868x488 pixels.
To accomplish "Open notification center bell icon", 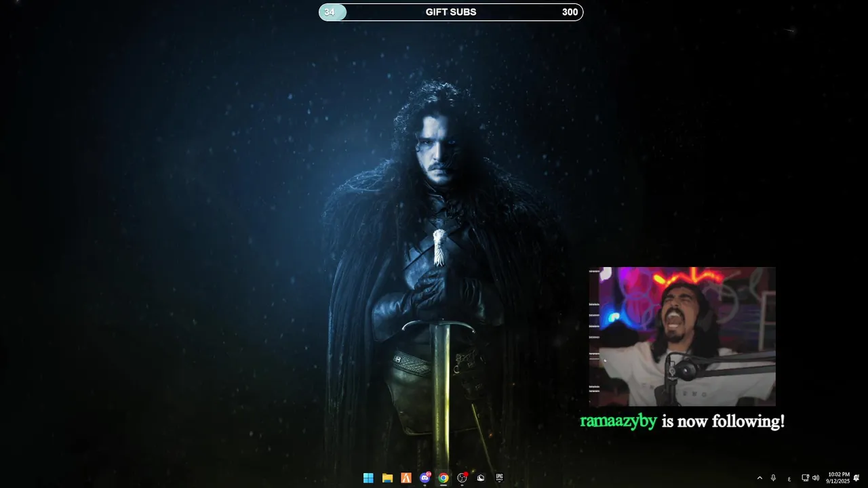I will tap(856, 478).
